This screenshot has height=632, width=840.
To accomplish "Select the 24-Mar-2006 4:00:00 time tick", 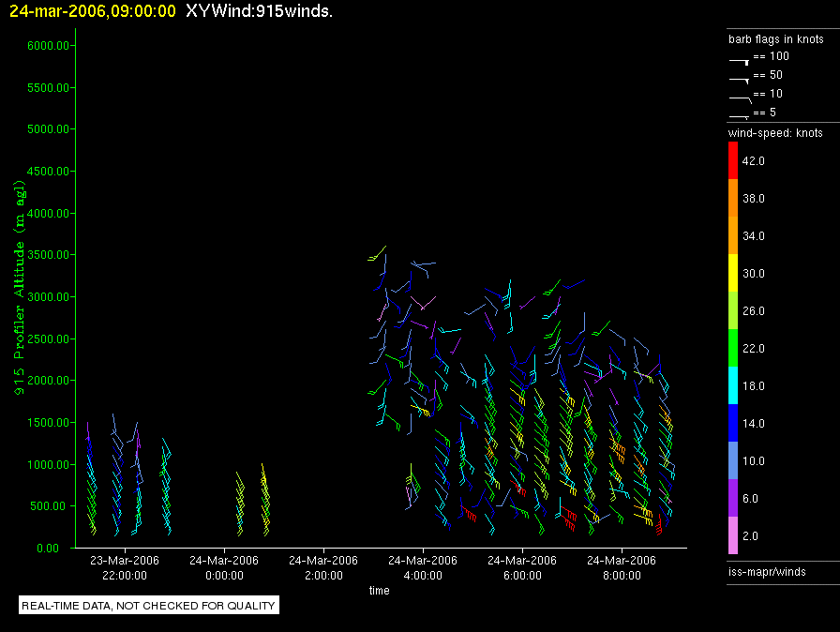I will point(422,566).
